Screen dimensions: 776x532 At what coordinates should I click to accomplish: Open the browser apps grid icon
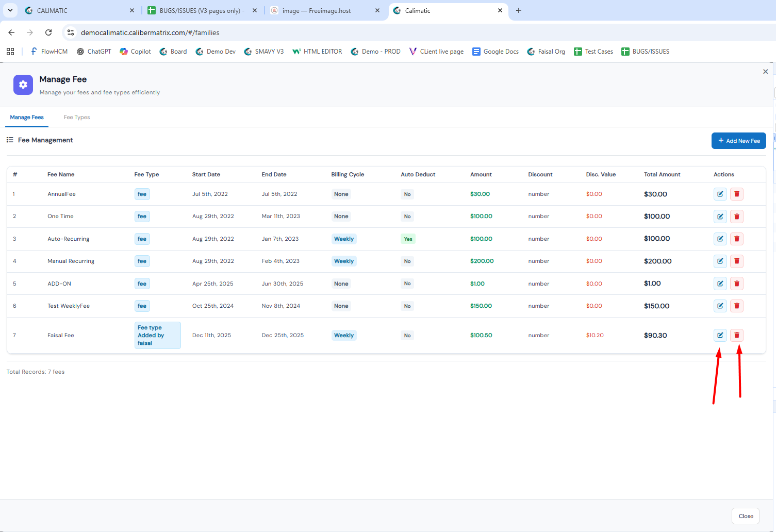tap(10, 52)
